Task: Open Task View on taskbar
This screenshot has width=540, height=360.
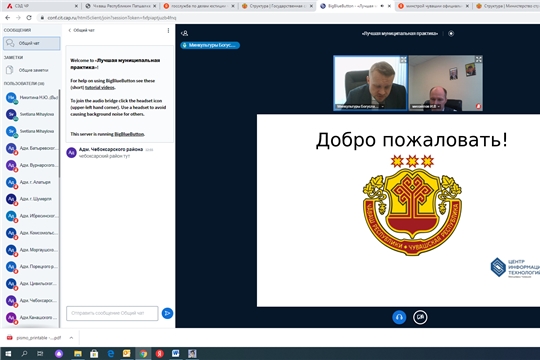Action: coord(40,353)
